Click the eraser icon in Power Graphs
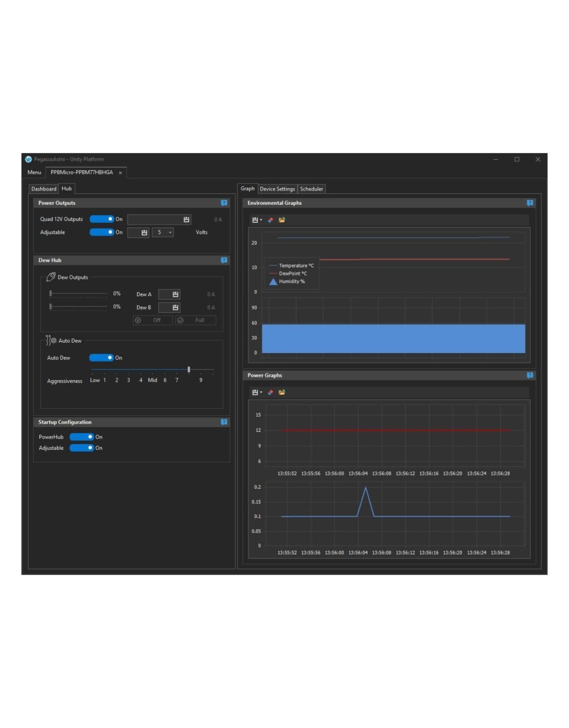This screenshot has width=569, height=728. click(x=270, y=392)
